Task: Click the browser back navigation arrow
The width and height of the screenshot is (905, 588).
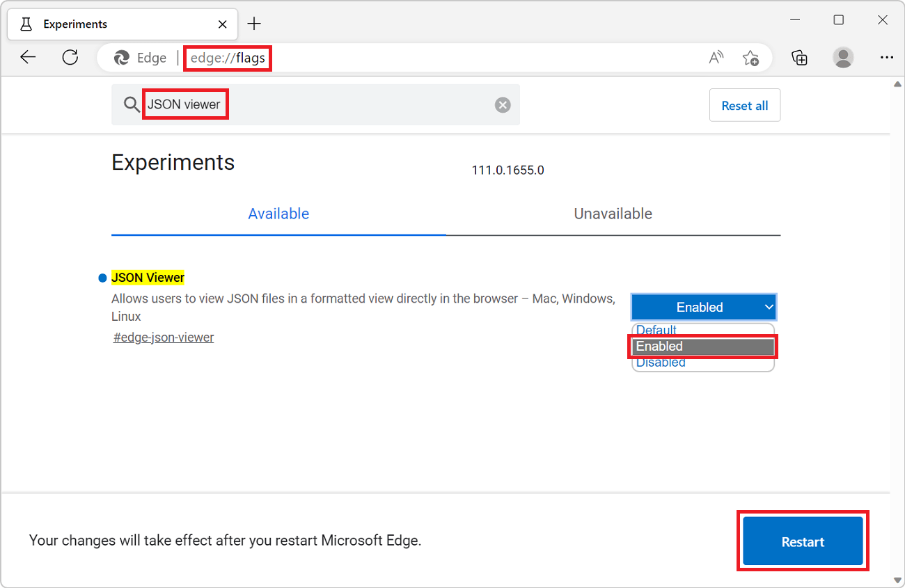Action: click(28, 57)
